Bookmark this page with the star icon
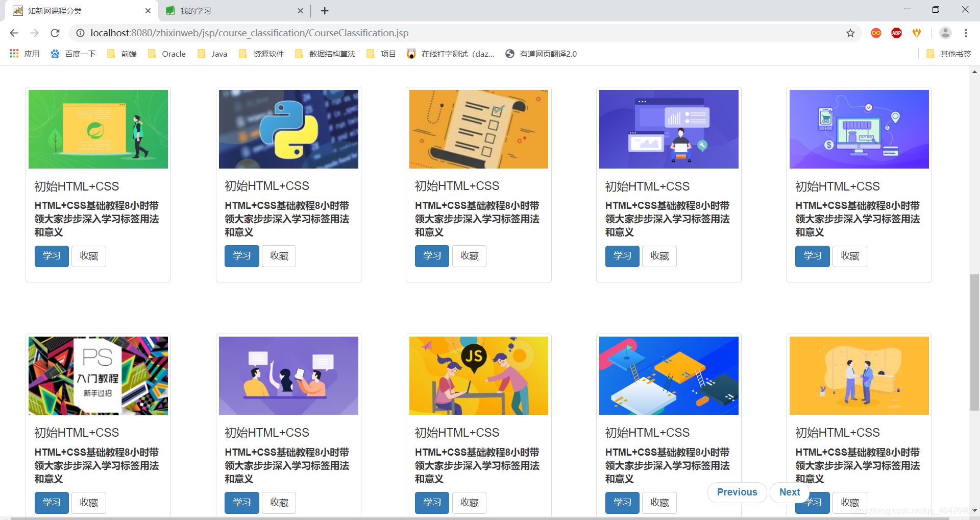The image size is (980, 520). [x=850, y=33]
